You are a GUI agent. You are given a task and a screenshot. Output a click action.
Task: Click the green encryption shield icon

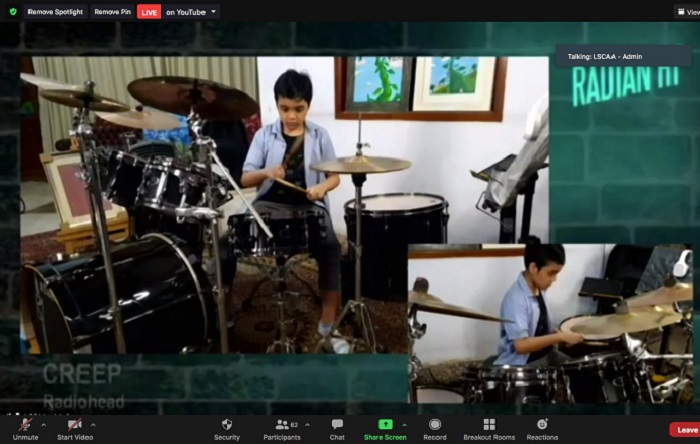coord(12,12)
